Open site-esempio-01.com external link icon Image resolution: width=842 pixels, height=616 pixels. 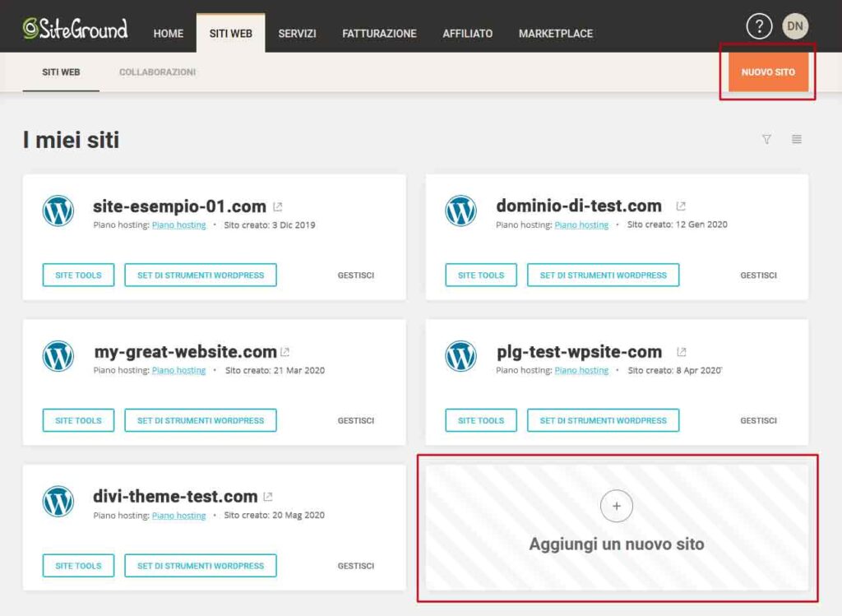click(278, 206)
